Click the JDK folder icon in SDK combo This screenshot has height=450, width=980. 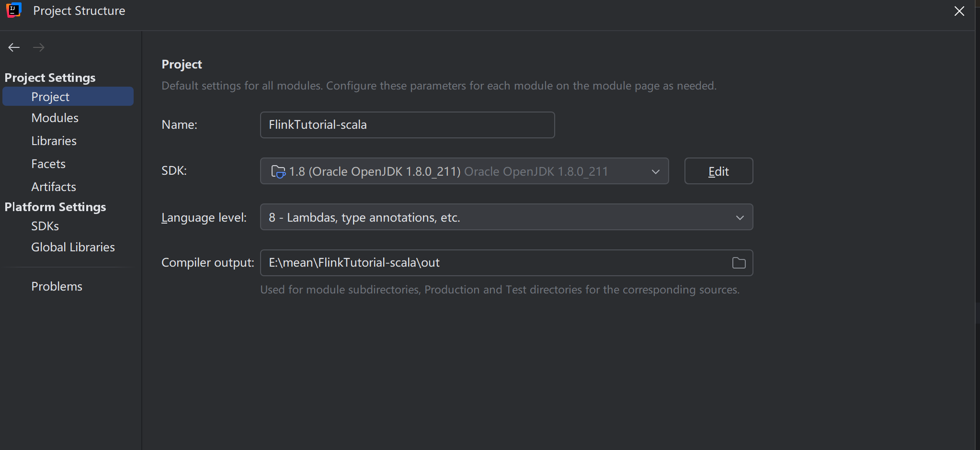point(278,171)
